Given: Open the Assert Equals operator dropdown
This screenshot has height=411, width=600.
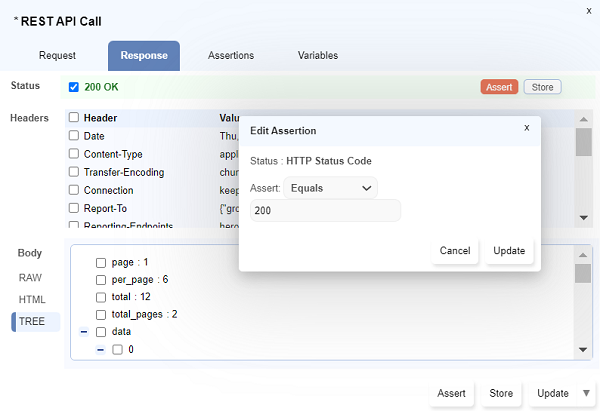Looking at the screenshot, I should click(x=330, y=187).
